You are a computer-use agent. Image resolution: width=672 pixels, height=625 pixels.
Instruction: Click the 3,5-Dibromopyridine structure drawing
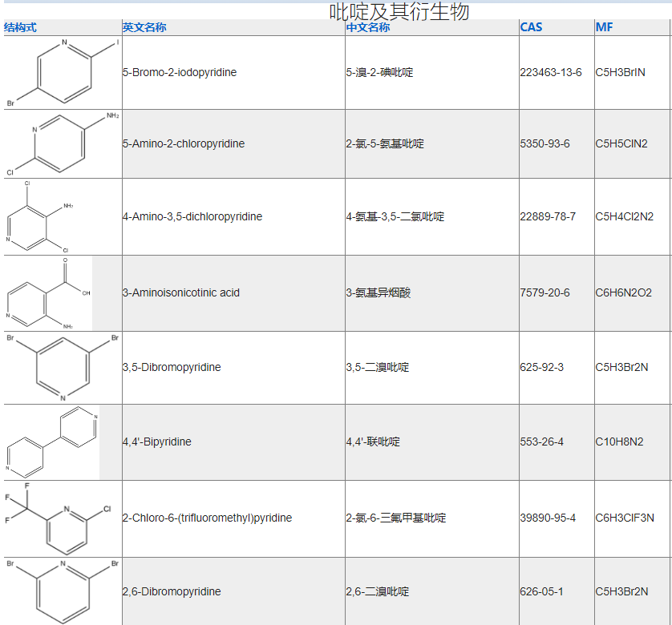point(63,368)
